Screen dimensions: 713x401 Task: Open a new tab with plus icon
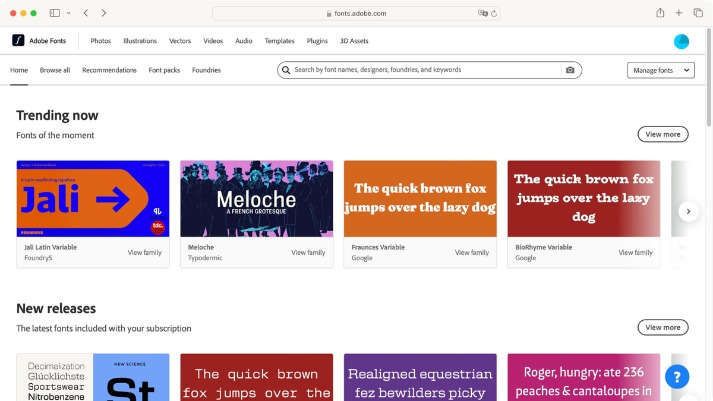[678, 13]
